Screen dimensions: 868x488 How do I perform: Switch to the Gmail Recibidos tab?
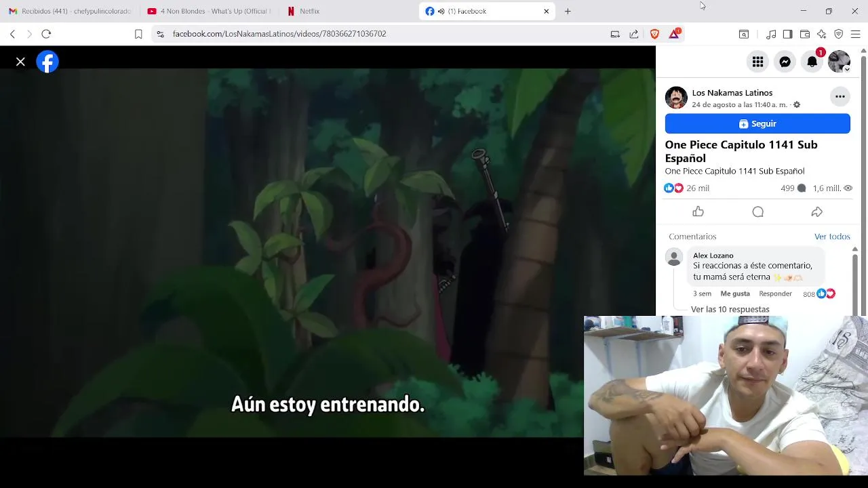click(x=69, y=11)
